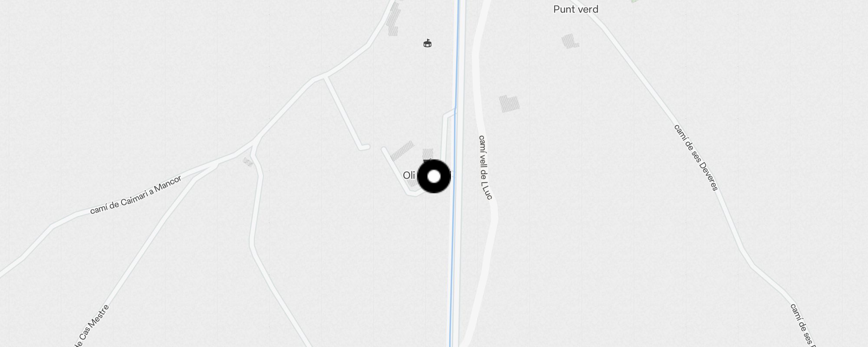The width and height of the screenshot is (868, 347).
Task: Click the upper camí de ses Deveres label
Action: click(x=696, y=157)
